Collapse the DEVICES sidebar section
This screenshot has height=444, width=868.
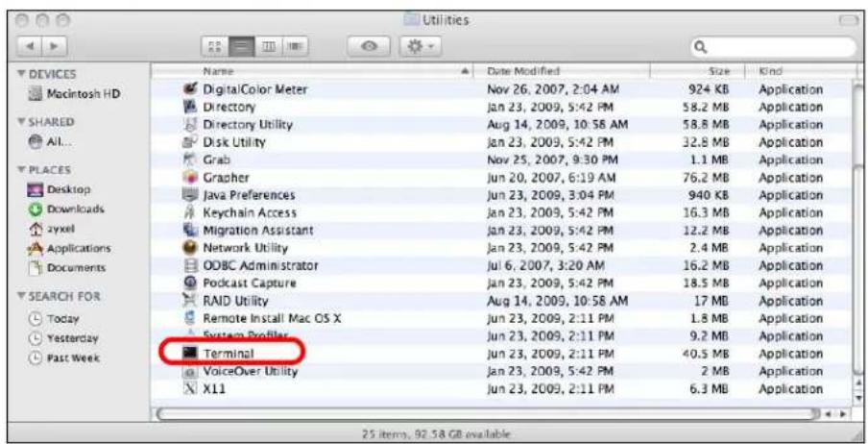click(22, 74)
